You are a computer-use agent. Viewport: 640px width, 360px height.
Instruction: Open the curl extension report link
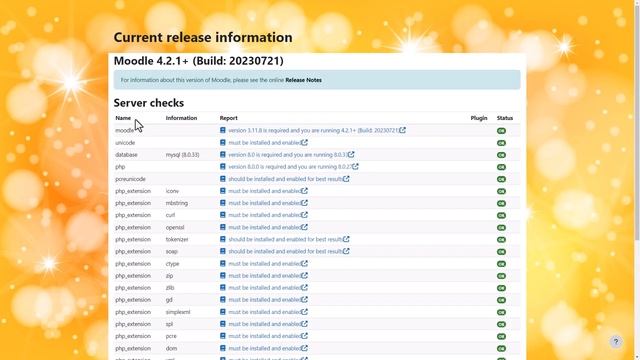click(264, 215)
